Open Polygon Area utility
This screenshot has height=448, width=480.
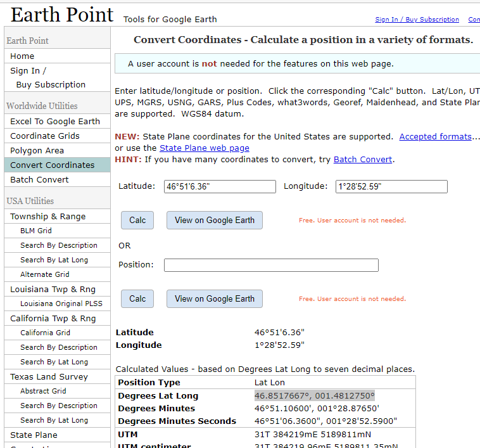coord(37,151)
